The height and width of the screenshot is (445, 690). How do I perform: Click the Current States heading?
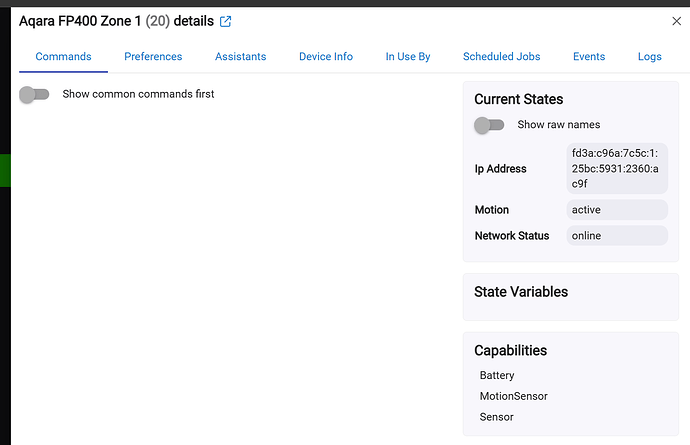point(518,99)
